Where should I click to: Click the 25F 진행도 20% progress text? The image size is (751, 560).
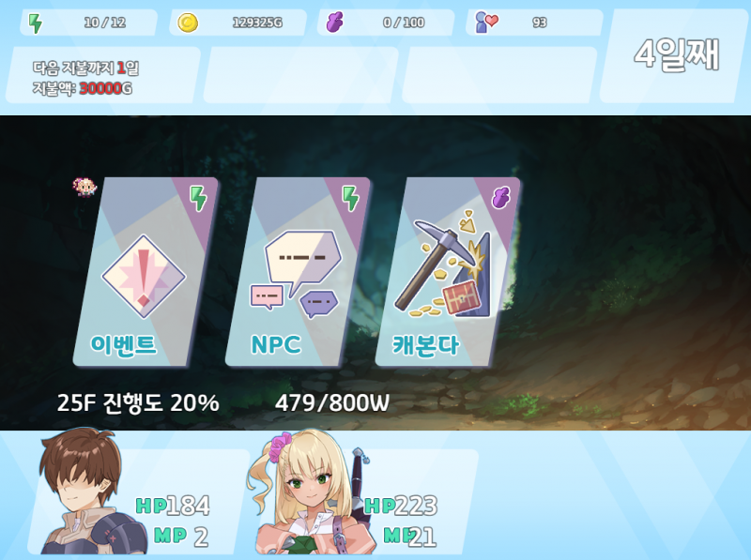coord(138,403)
